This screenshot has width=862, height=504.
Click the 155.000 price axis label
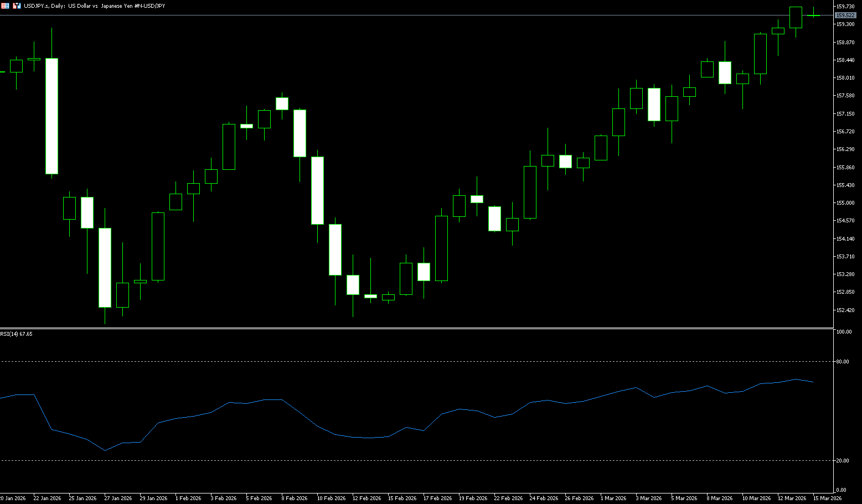pos(845,203)
